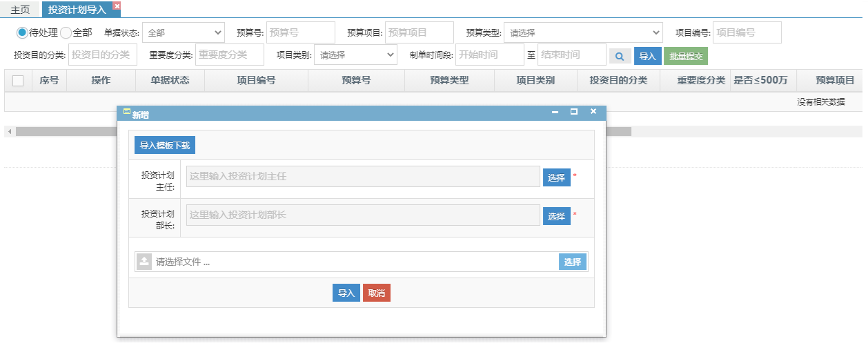Viewport: 868px width, 359px height.
Task: Click the magnifier search icon button
Action: coord(620,57)
